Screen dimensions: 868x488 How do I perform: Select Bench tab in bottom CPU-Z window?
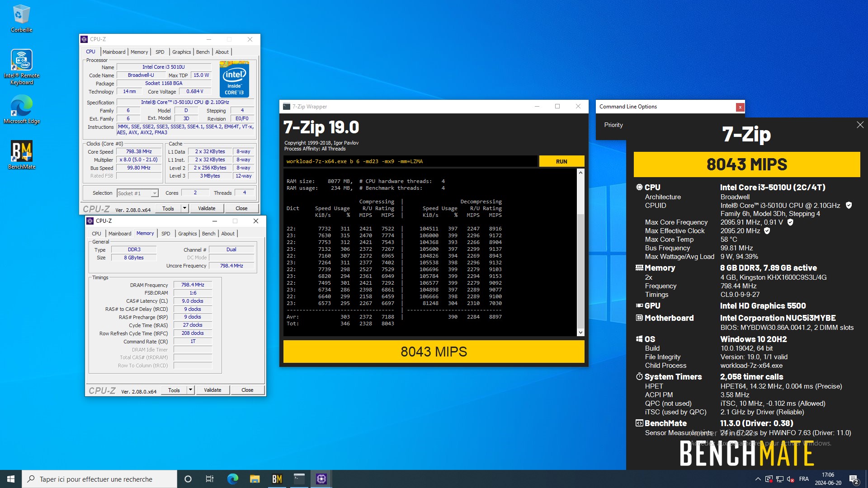point(208,234)
